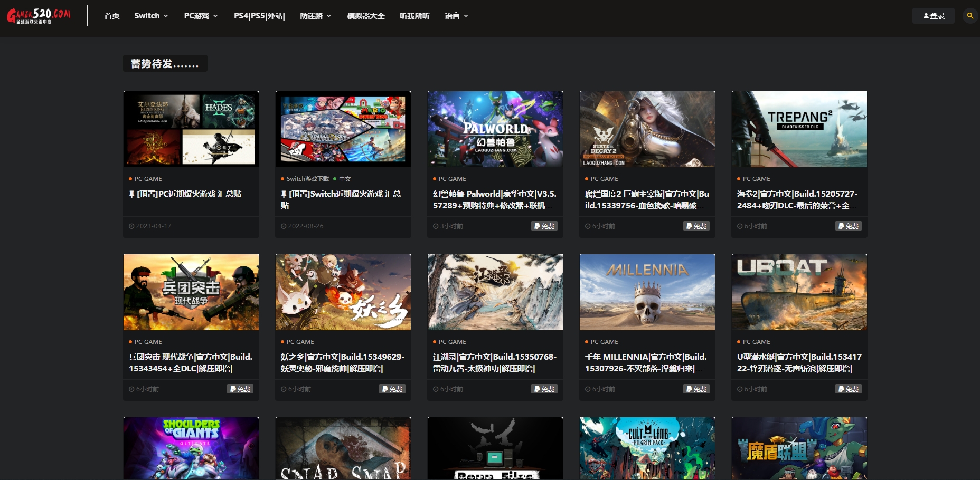
Task: Click 免费 badge on 兵团突击 card
Action: point(240,389)
